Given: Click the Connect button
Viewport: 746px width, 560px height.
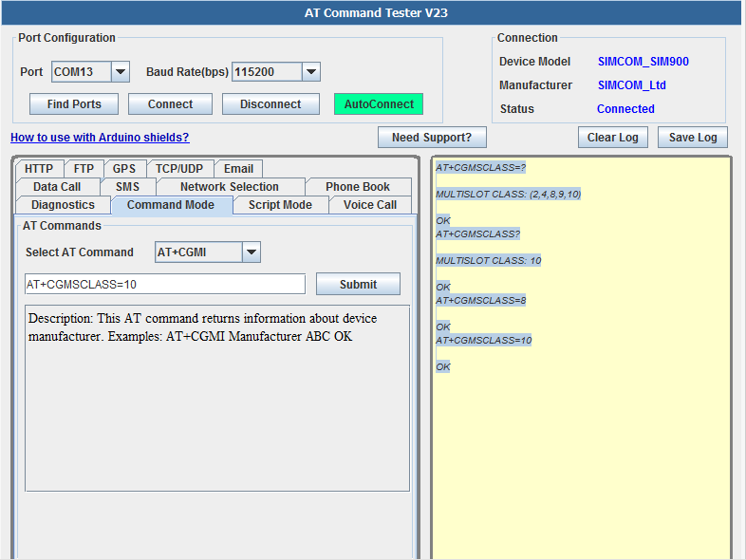Looking at the screenshot, I should (x=170, y=104).
